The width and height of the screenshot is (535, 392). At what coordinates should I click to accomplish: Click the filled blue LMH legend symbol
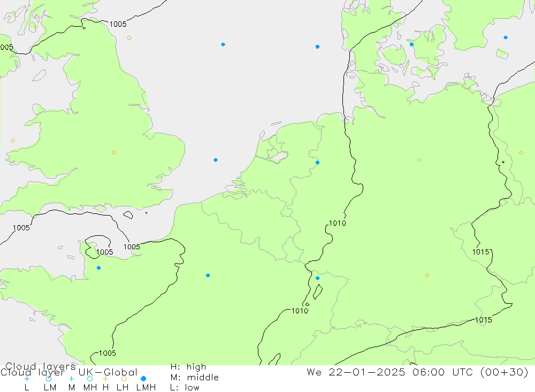[x=143, y=379]
